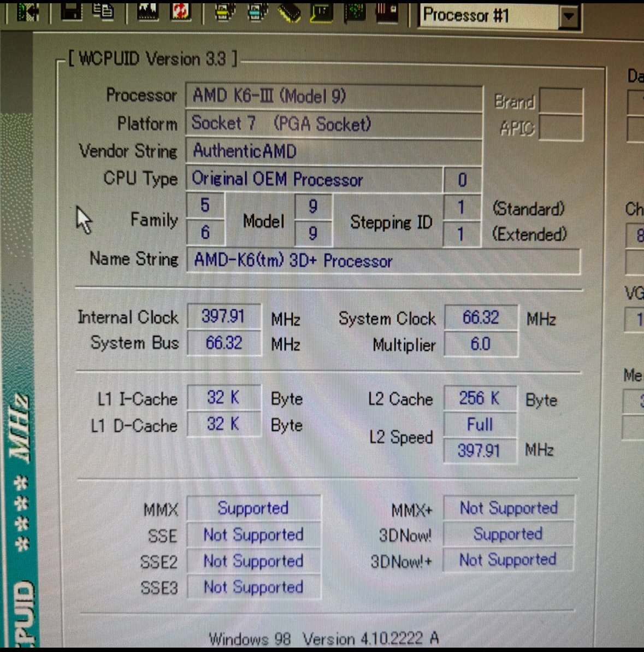
Task: Click the floppy disk save icon
Action: click(72, 11)
